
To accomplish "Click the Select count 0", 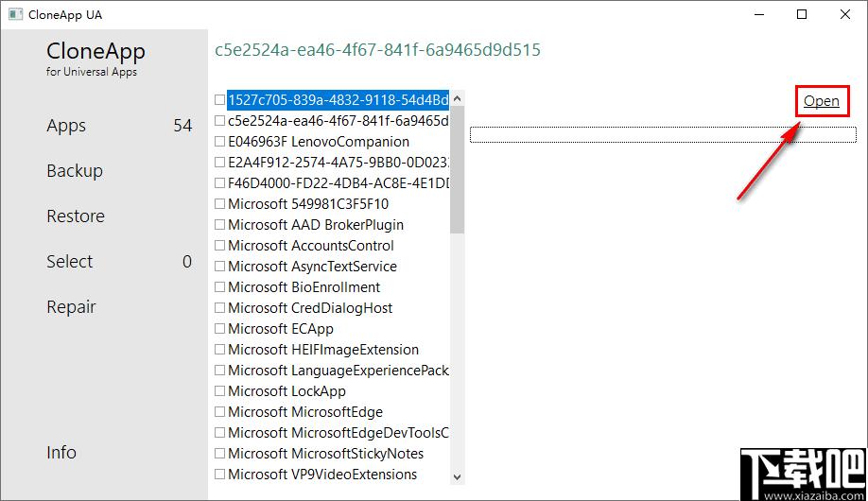I will [187, 261].
